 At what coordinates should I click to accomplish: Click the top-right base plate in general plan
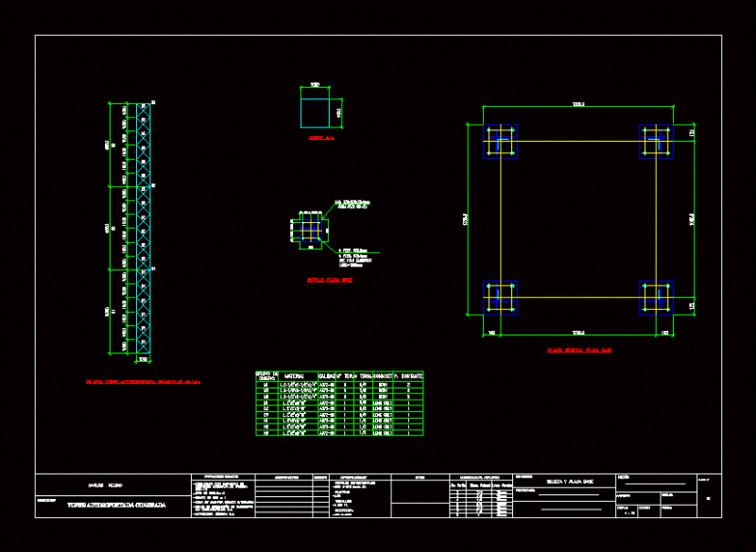(x=656, y=142)
